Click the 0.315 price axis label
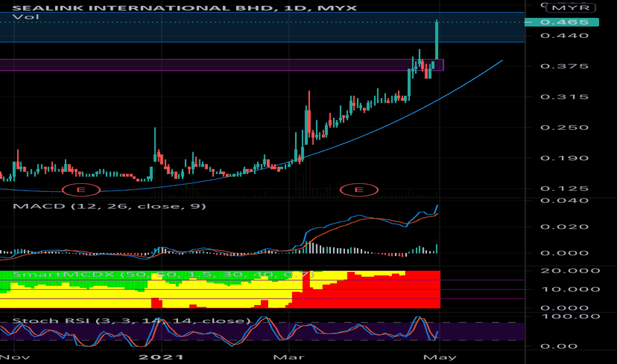 [x=564, y=97]
